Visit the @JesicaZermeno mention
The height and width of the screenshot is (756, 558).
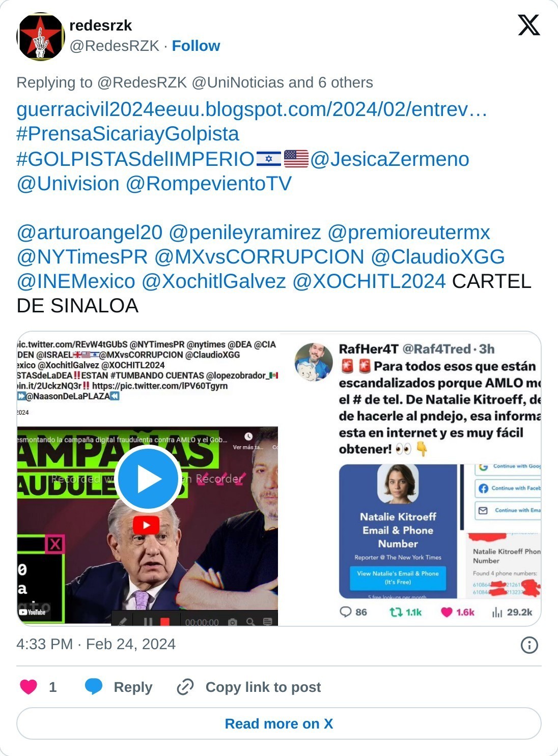[389, 159]
